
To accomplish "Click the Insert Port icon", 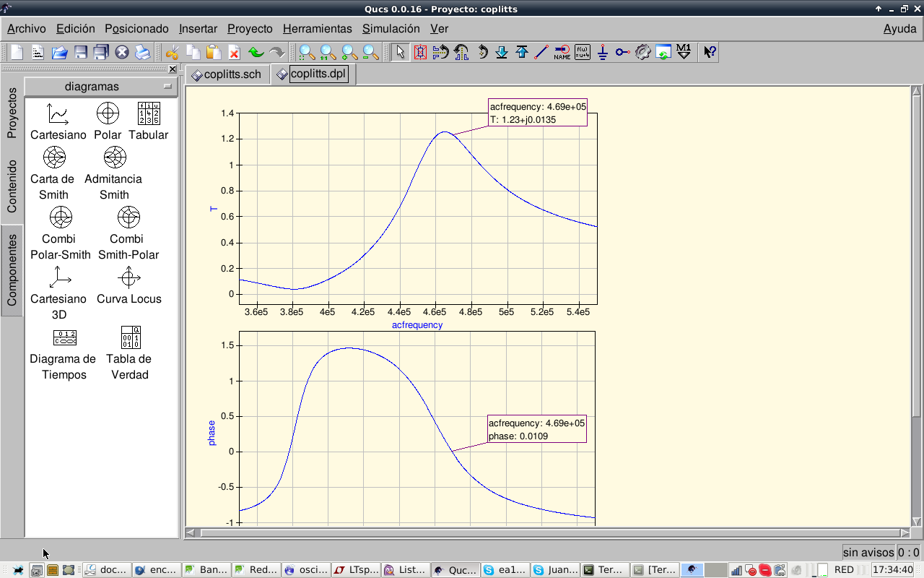I will [622, 52].
